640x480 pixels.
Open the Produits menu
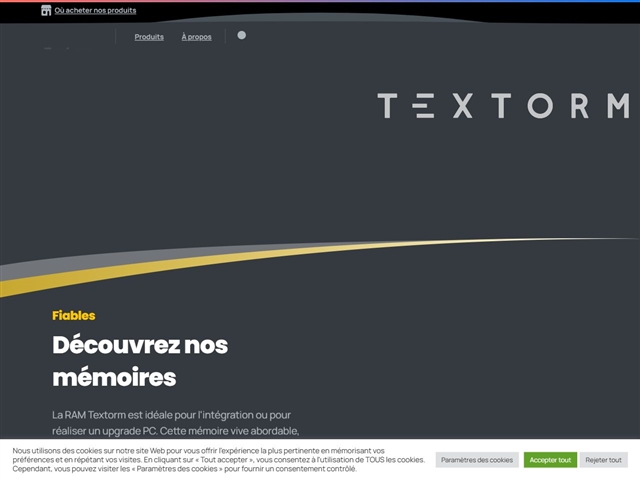[149, 37]
